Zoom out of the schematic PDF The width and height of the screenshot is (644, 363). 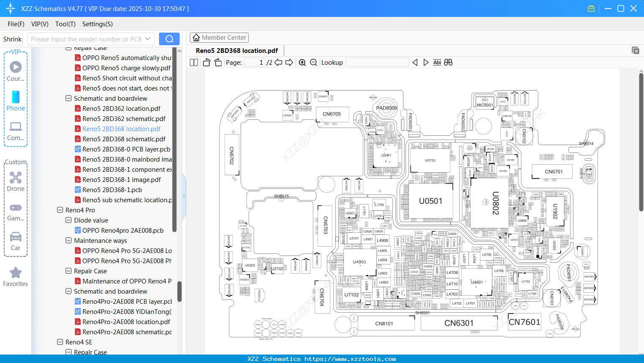[313, 62]
